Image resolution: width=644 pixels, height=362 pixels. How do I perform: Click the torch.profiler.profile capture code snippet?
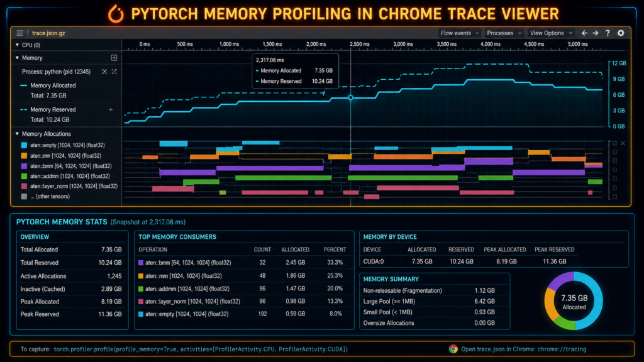click(201, 349)
